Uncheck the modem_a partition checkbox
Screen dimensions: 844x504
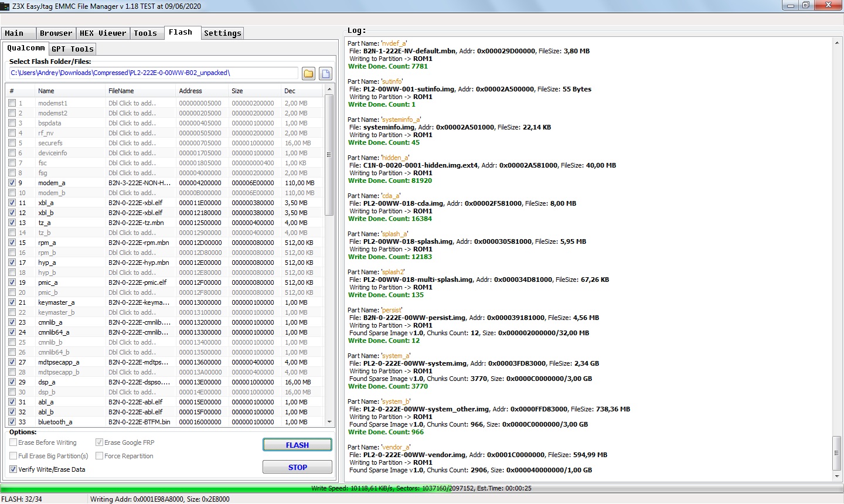click(12, 183)
